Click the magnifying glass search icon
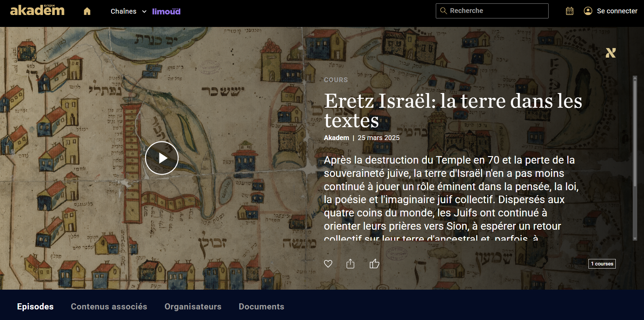 [x=443, y=11]
